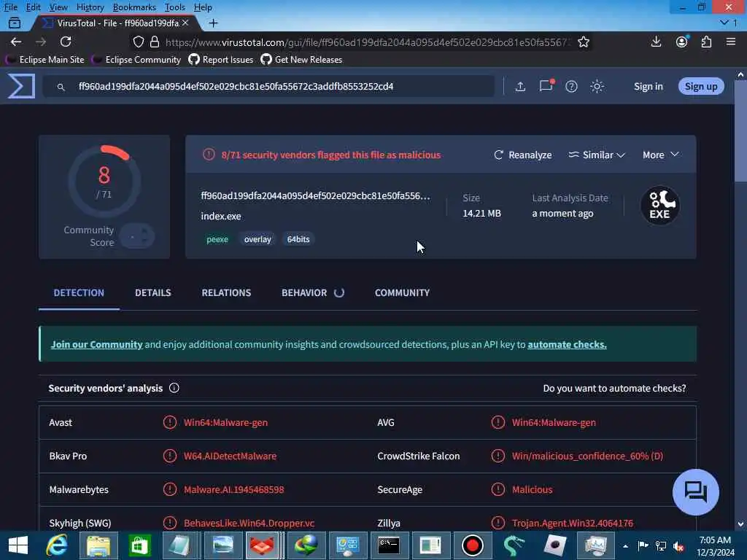Image resolution: width=747 pixels, height=560 pixels.
Task: Click the overlay tag
Action: click(258, 239)
